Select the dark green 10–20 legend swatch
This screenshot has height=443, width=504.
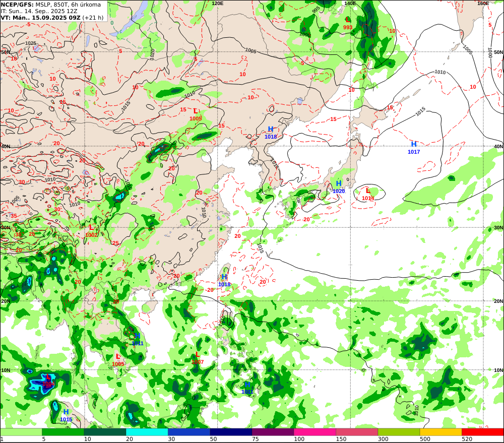pyautogui.click(x=105, y=432)
